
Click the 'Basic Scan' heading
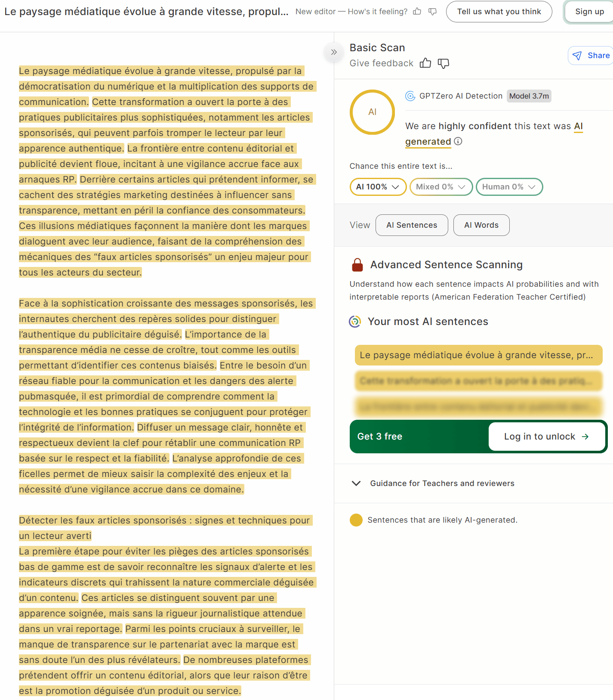coord(377,48)
